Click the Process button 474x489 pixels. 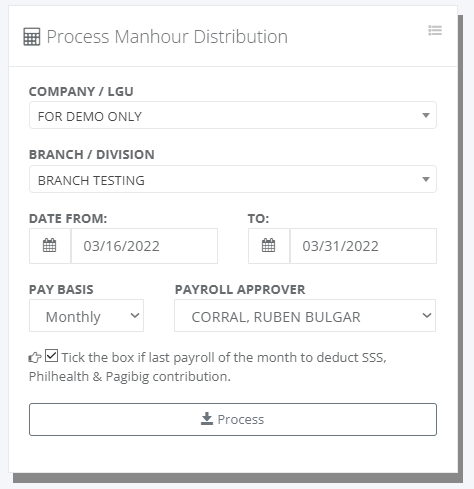point(233,419)
